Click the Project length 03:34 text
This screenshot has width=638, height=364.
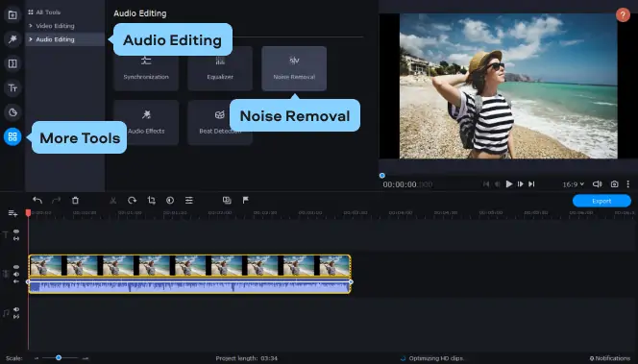[x=247, y=358]
